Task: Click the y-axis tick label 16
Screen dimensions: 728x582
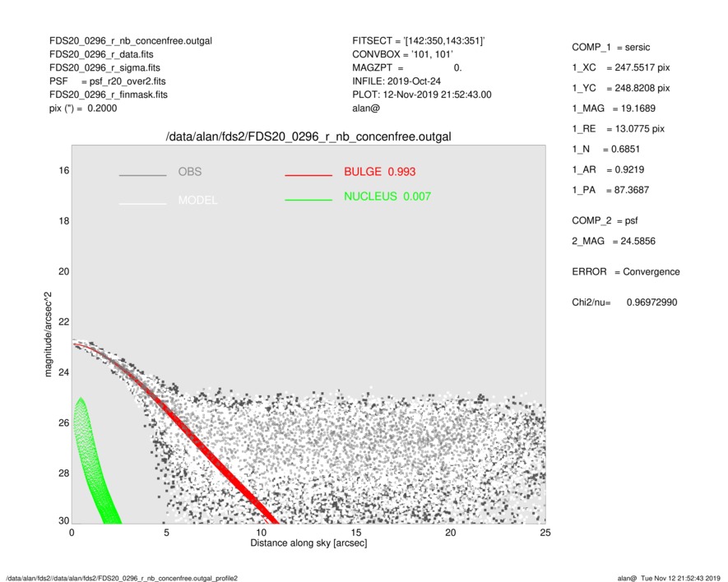Action: click(x=63, y=171)
